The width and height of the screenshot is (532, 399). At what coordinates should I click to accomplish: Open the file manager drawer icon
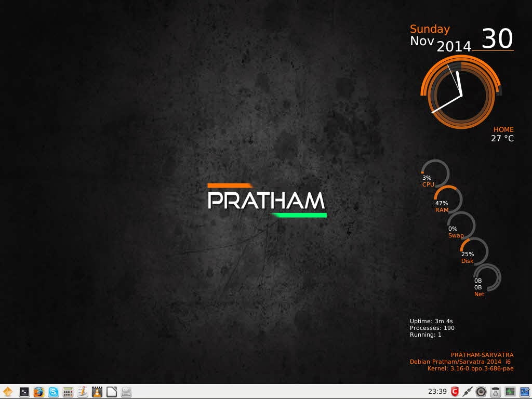(x=126, y=392)
